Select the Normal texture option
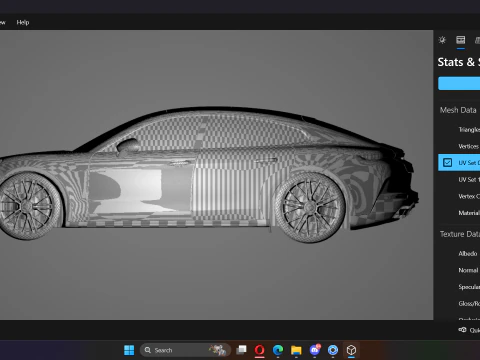 pyautogui.click(x=468, y=270)
